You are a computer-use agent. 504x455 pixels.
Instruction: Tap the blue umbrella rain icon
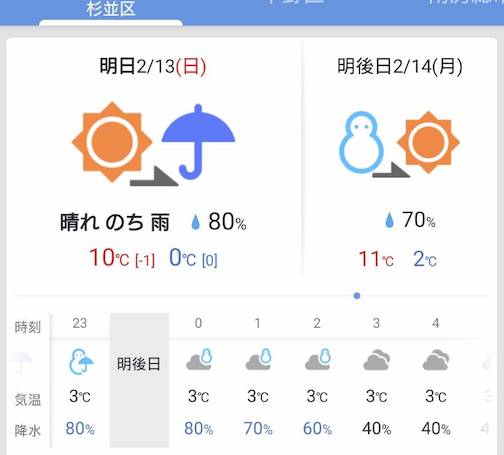(198, 142)
